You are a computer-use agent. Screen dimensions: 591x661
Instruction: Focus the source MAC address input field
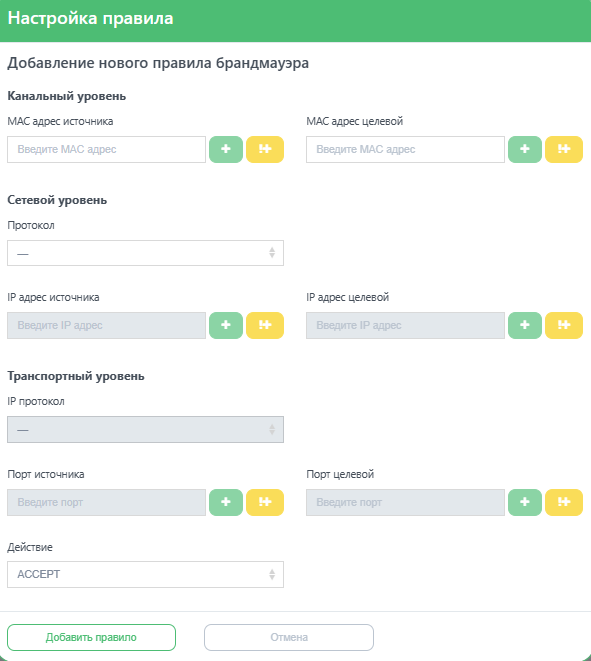[x=106, y=149]
